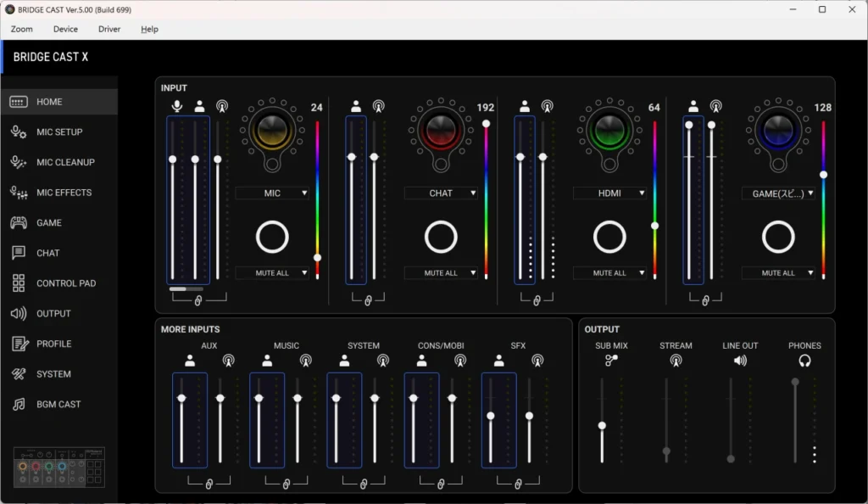Open the Device menu

pos(65,29)
